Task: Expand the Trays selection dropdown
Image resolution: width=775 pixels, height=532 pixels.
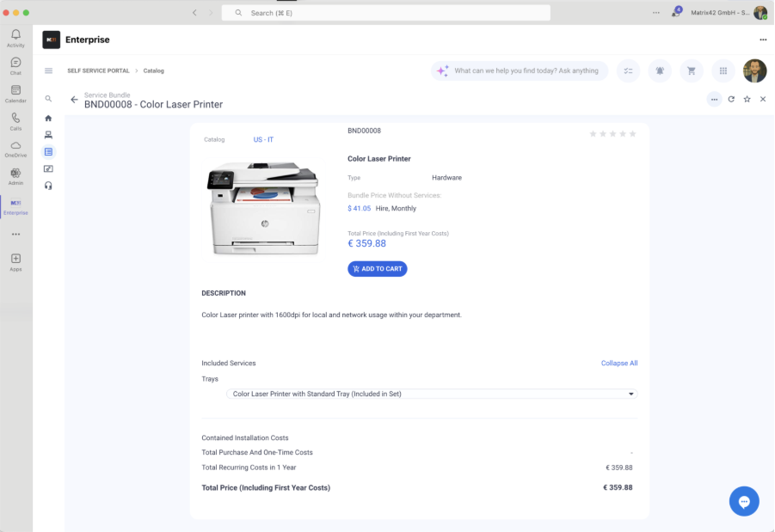Action: [x=431, y=394]
